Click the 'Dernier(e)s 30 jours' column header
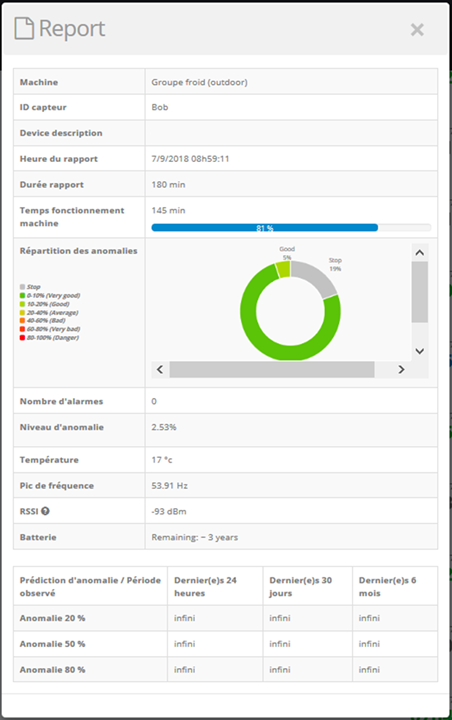Viewport: 452px width, 720px height. coord(300,586)
